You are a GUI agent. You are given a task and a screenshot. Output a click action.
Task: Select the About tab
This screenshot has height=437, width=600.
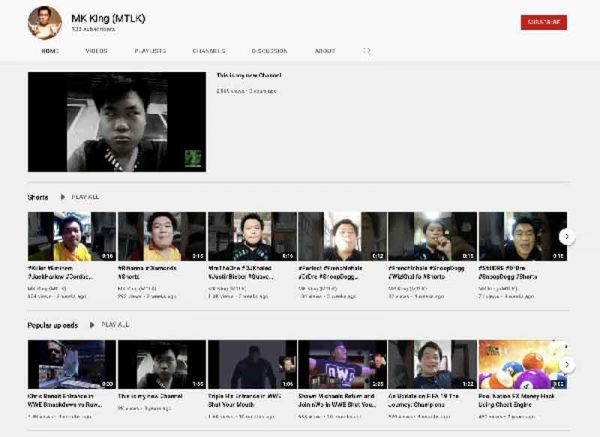[x=325, y=50]
